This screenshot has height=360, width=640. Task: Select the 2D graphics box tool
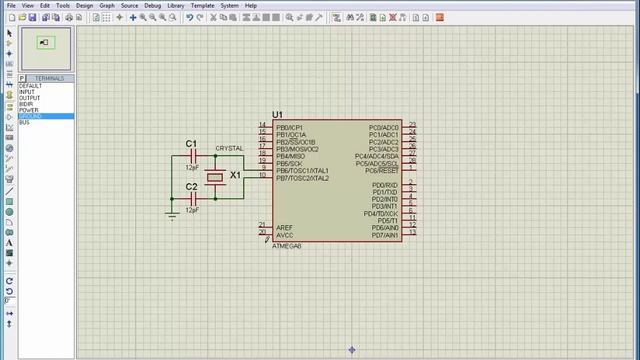click(x=9, y=202)
